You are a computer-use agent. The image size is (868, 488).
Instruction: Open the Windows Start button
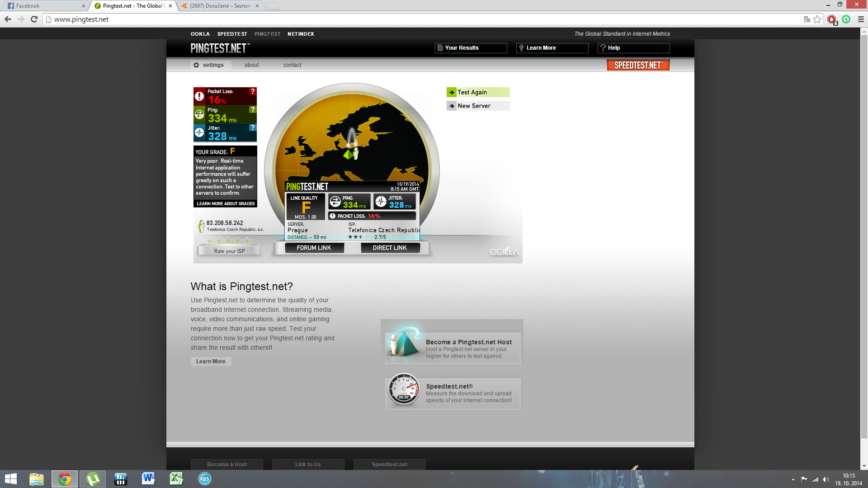11,479
